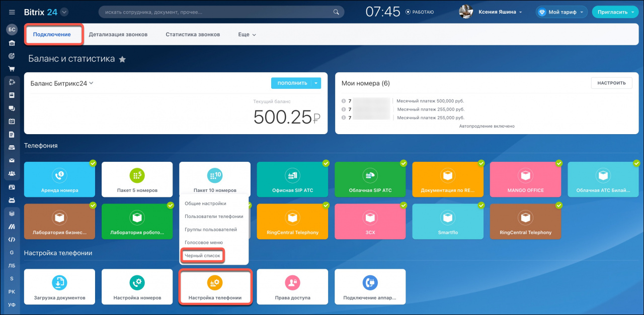Open the Загрузка документов tile
The height and width of the screenshot is (315, 644).
(59, 287)
